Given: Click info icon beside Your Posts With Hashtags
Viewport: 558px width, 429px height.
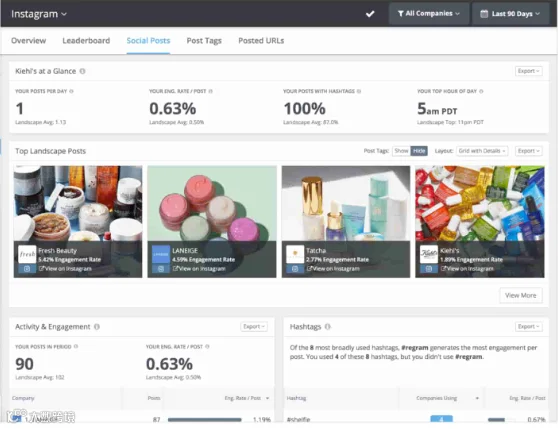Looking at the screenshot, I should click(x=359, y=91).
